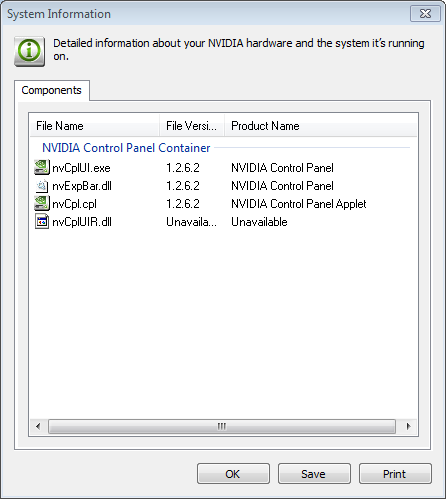This screenshot has width=446, height=499.
Task: Open the Components tab
Action: [x=52, y=90]
